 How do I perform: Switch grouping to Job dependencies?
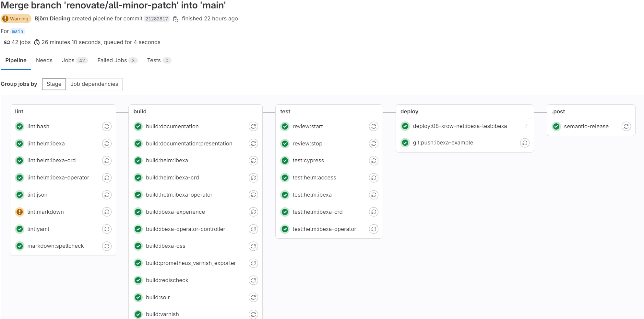(94, 84)
